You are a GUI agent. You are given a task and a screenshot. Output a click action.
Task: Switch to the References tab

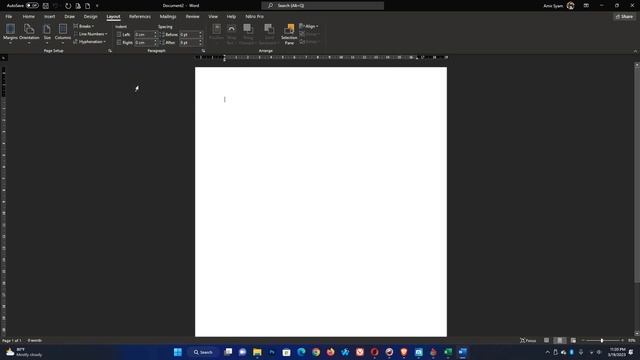[x=140, y=16]
